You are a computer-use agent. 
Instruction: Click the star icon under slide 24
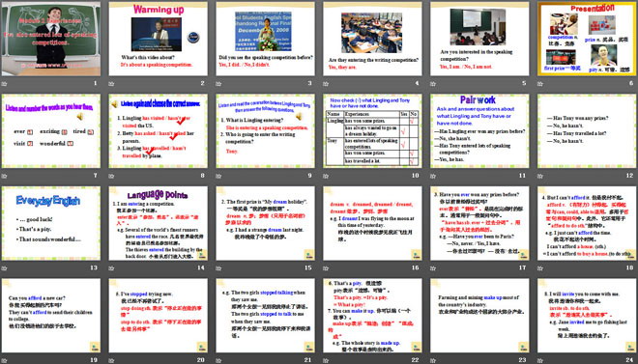[x=540, y=360]
